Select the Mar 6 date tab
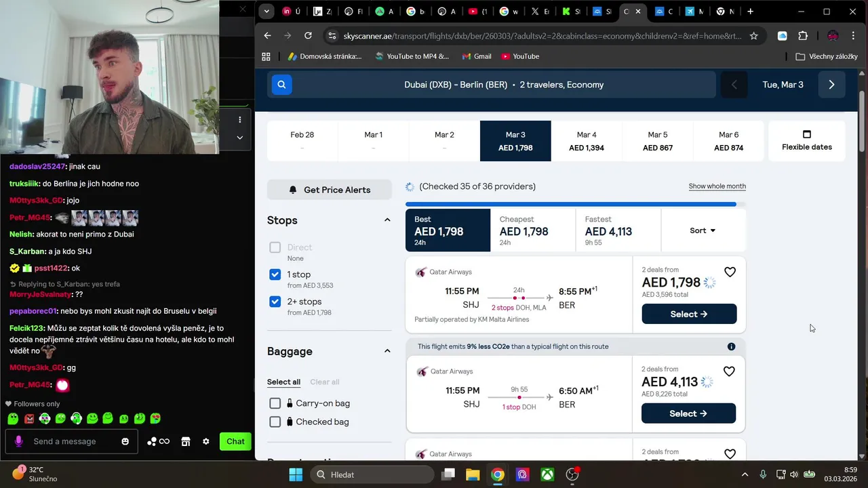Screen dimensions: 868x488 [728, 141]
